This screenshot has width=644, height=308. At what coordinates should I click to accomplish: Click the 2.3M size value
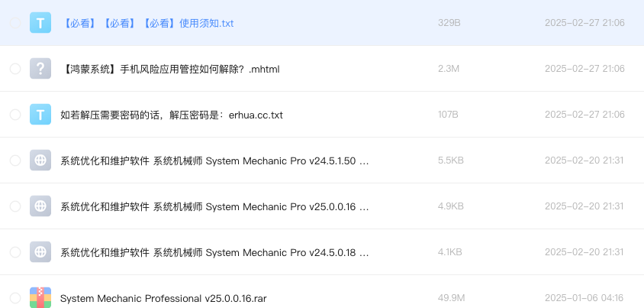pyautogui.click(x=449, y=69)
